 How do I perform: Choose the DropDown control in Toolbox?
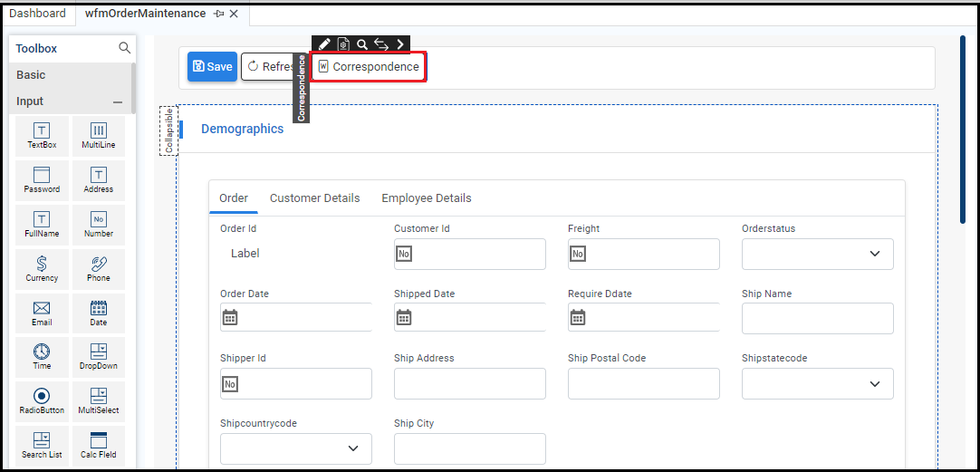(x=99, y=358)
